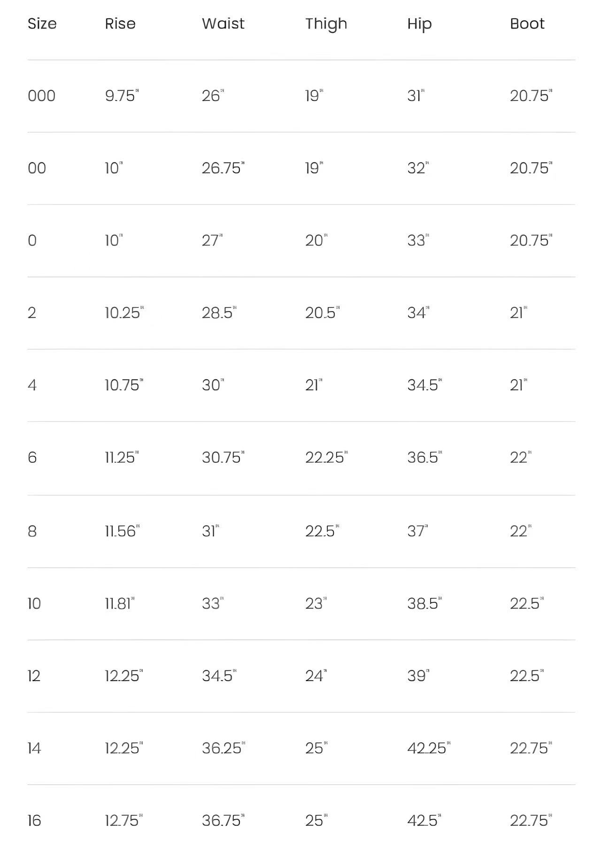Click the 28.5 waist value
Screen dimensions: 601x868
218,313
